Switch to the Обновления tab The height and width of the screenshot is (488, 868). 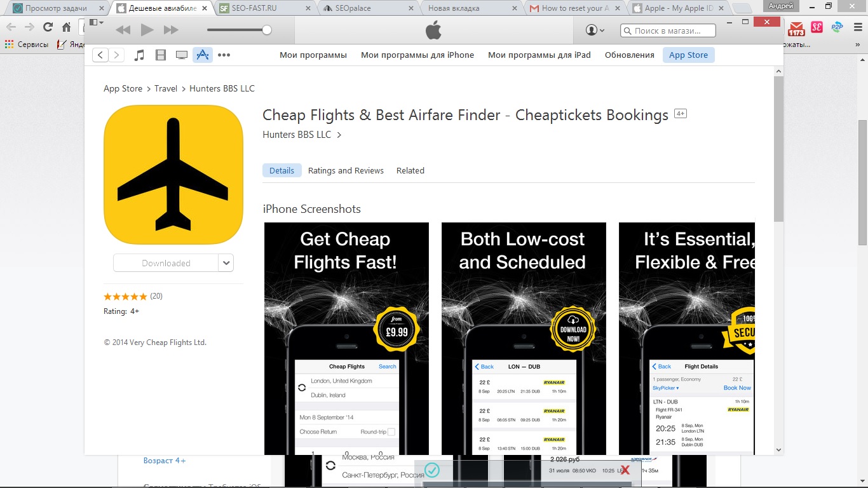pyautogui.click(x=630, y=55)
